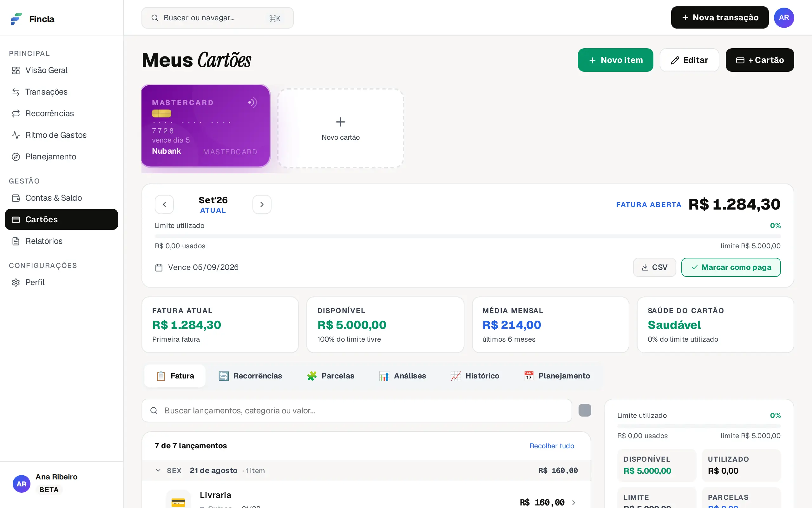Switch to the Recorrências tab
This screenshot has width=812, height=508.
pyautogui.click(x=250, y=376)
